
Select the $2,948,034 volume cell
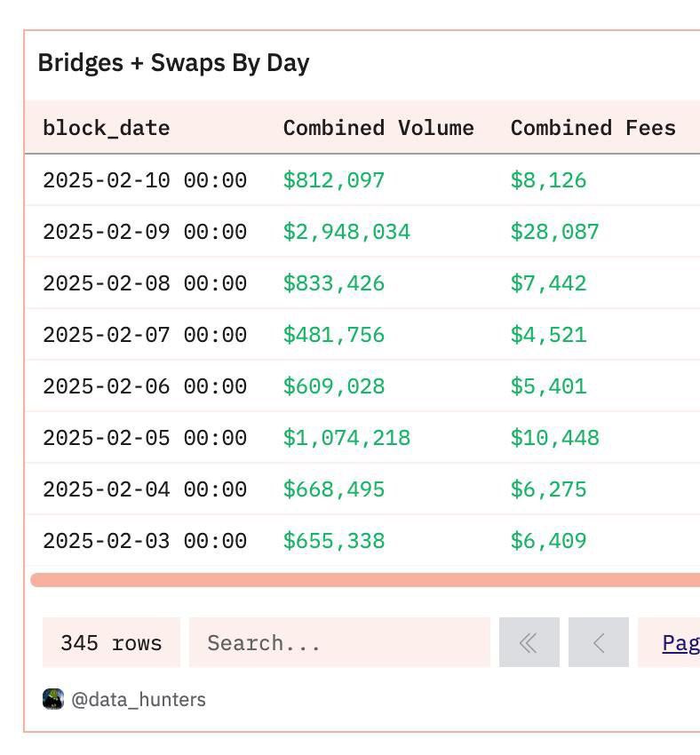tap(346, 232)
